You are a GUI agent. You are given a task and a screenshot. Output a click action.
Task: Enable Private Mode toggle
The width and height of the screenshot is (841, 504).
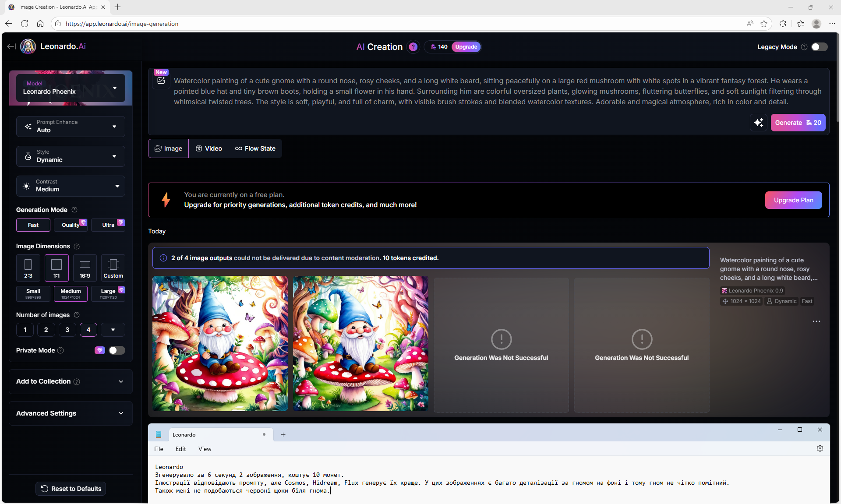(117, 350)
